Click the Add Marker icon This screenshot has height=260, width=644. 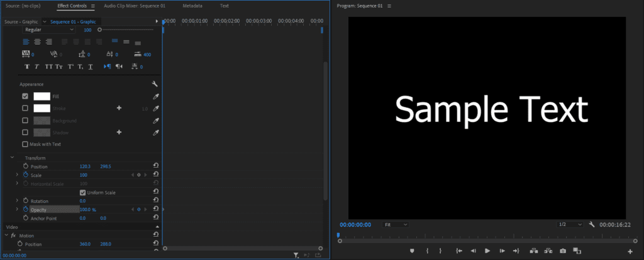coord(413,251)
